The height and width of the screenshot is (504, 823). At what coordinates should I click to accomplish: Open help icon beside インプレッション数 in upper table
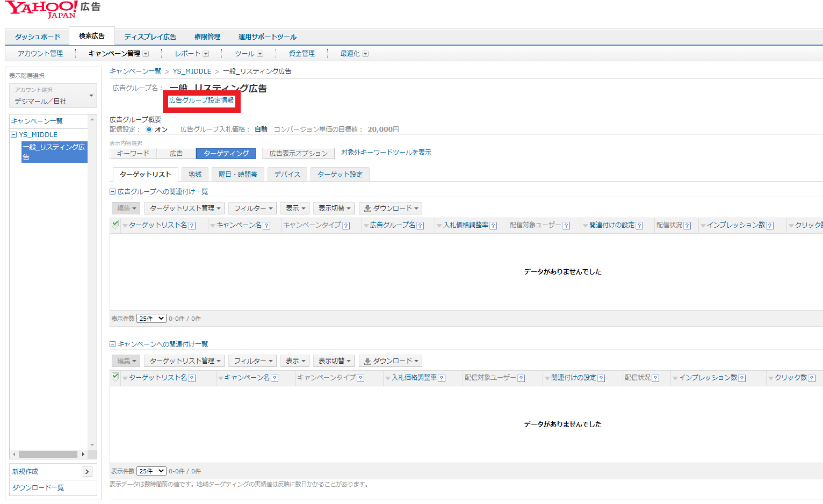coord(770,226)
